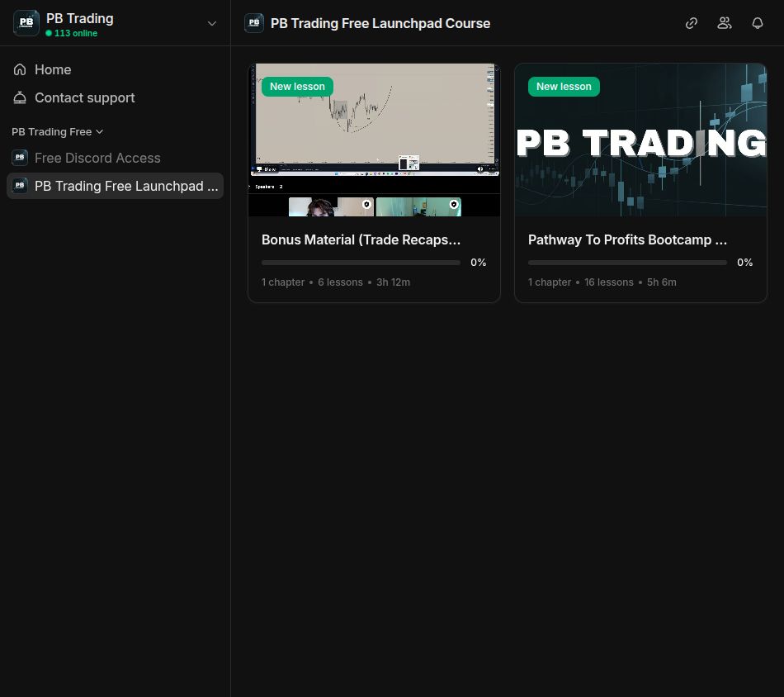Click '1 chapter' under Pathway To Profits
This screenshot has width=784, height=697.
tap(550, 282)
